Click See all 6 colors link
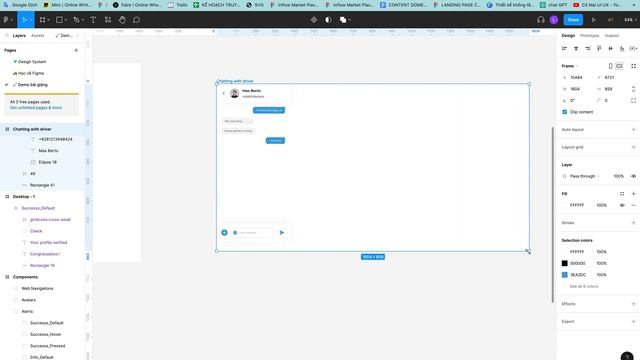 [x=584, y=286]
